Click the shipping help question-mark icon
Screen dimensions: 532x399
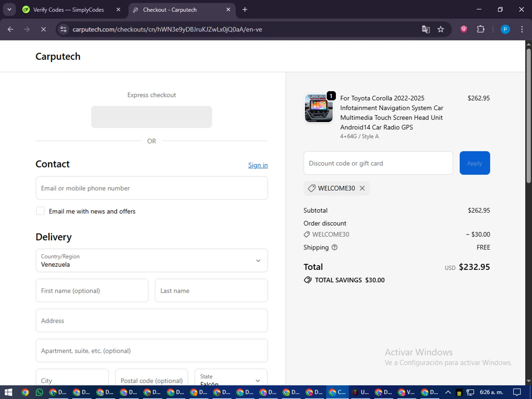[x=334, y=248]
